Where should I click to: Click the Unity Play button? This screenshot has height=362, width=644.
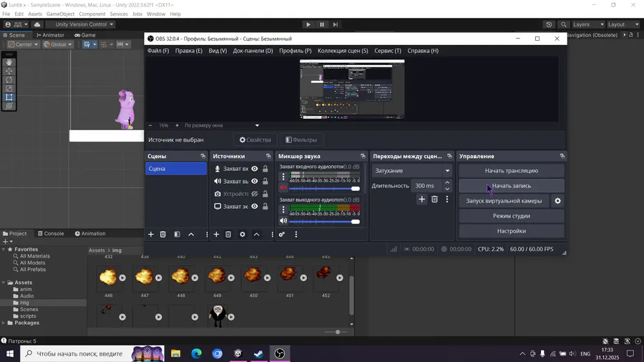tap(308, 24)
